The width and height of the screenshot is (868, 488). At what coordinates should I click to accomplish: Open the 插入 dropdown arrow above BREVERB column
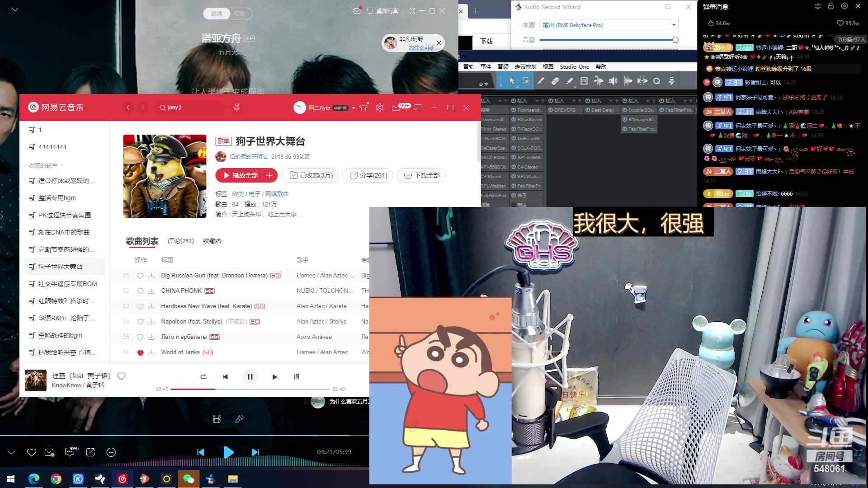click(x=574, y=101)
